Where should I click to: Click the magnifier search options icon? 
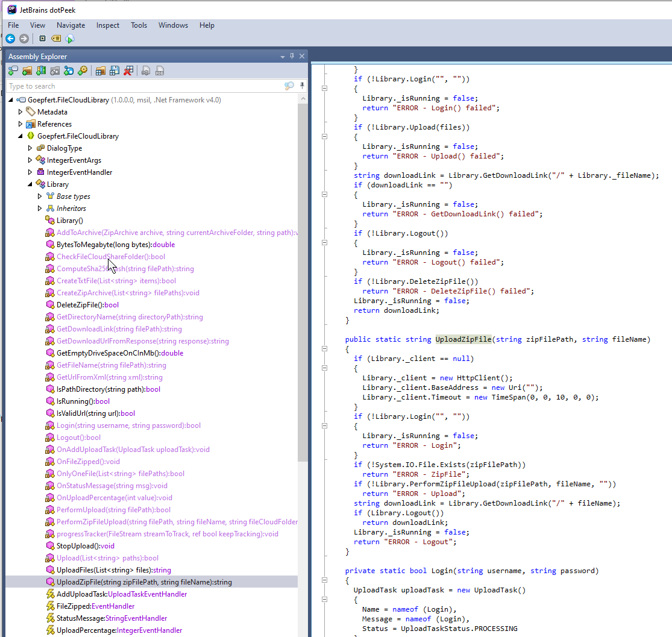pos(289,86)
